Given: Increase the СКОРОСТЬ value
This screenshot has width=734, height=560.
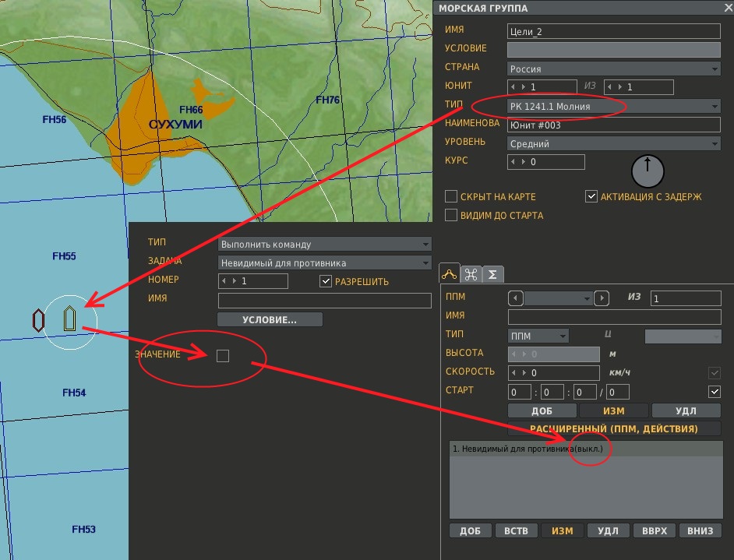Looking at the screenshot, I should point(524,373).
